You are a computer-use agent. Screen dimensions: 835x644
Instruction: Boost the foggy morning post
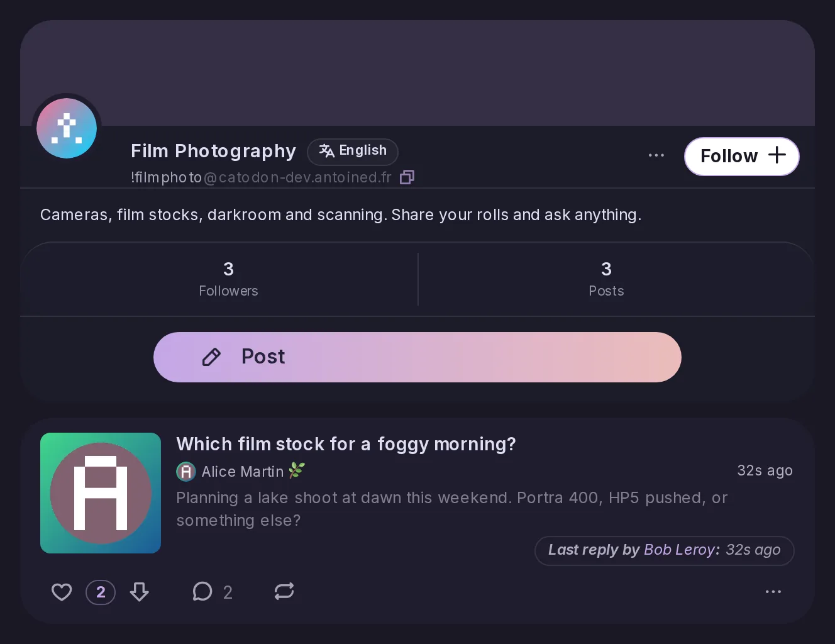tap(284, 592)
